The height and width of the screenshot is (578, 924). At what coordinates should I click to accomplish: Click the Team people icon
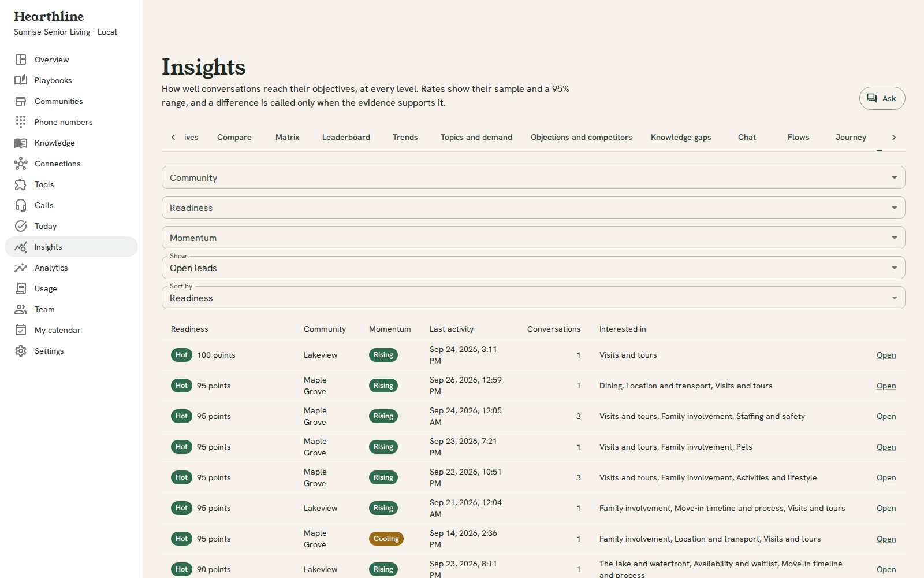tap(21, 309)
